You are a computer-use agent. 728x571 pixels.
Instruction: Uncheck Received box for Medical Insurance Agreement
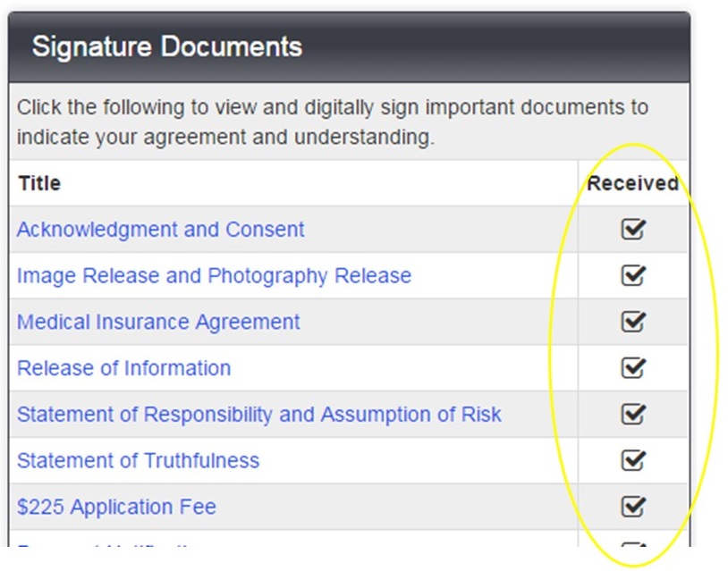point(633,322)
